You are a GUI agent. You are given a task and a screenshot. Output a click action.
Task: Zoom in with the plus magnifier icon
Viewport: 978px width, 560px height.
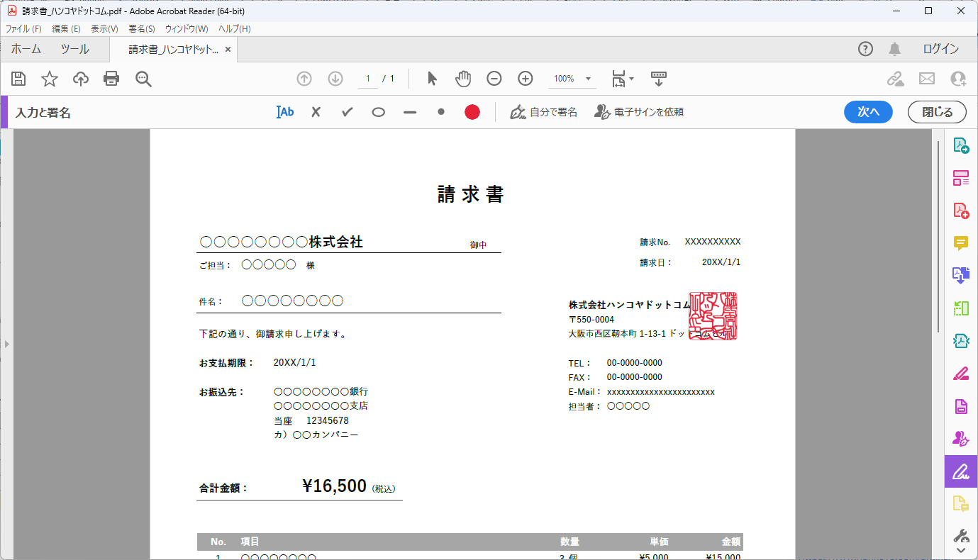click(525, 78)
